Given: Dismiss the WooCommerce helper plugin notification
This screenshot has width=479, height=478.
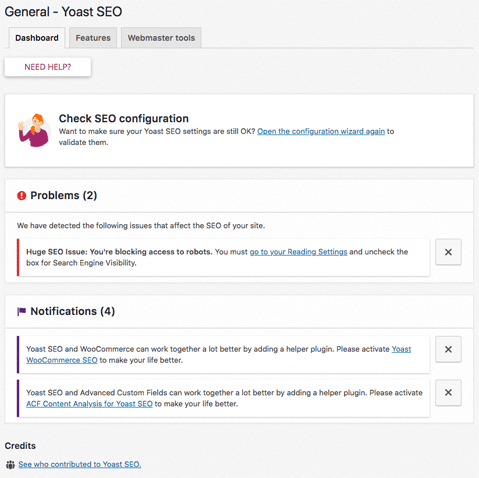Looking at the screenshot, I should coord(448,349).
